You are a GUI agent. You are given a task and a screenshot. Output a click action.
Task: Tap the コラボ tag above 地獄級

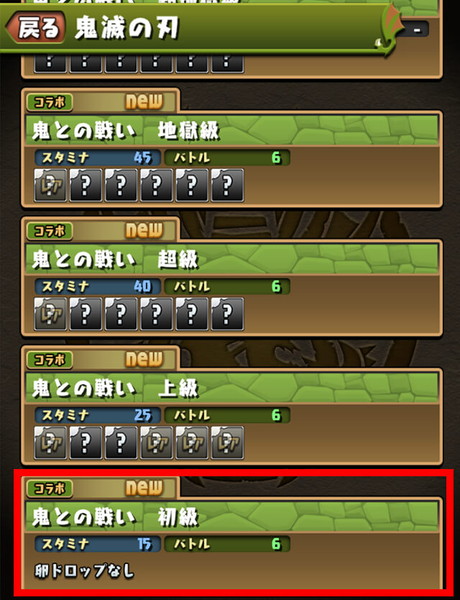50,102
